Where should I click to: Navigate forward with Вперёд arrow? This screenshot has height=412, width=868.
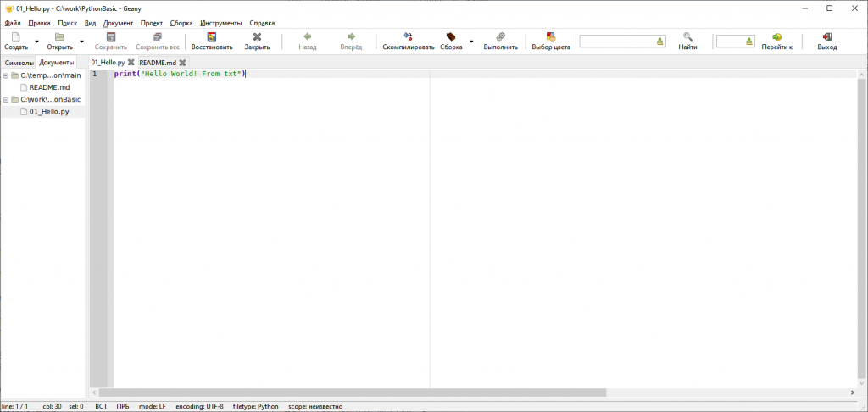coord(351,37)
